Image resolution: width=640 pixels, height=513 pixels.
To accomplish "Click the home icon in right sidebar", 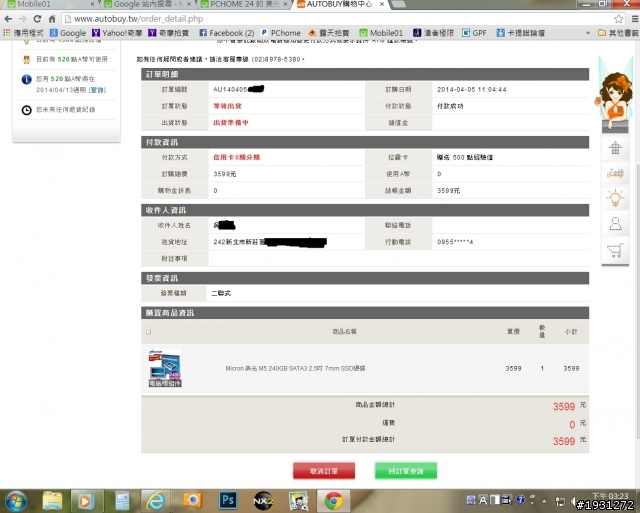I will (x=615, y=147).
